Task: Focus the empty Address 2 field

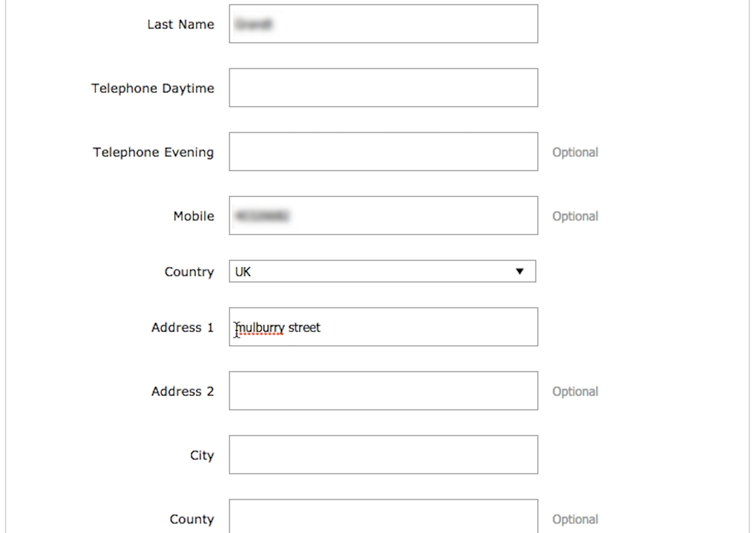Action: pyautogui.click(x=383, y=391)
